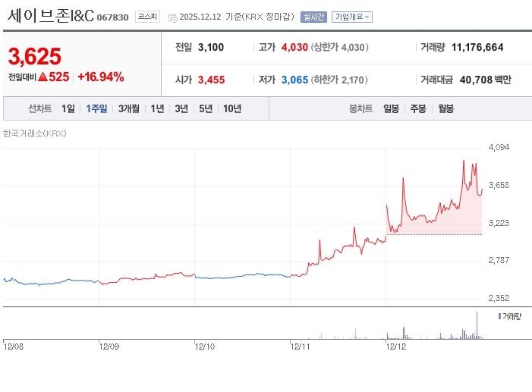Click the 거래량 legend marker below the chart
Screen dimensions: 532x392
click(x=499, y=315)
